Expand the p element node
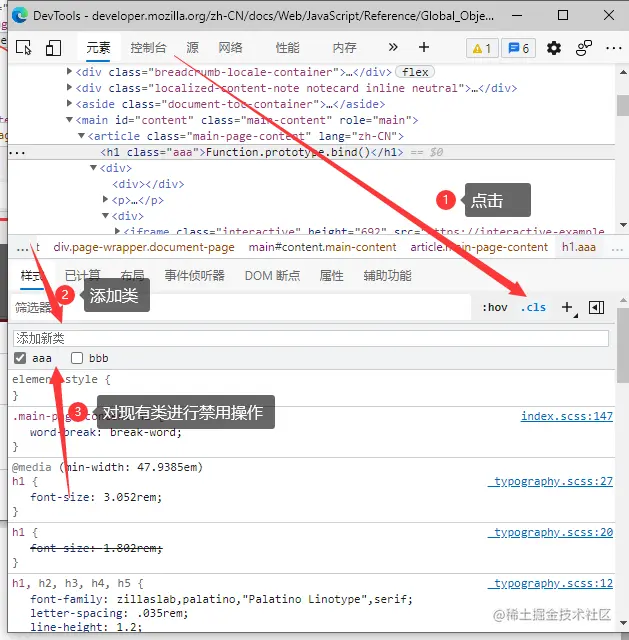Screen dimensions: 629x640 pyautogui.click(x=105, y=200)
